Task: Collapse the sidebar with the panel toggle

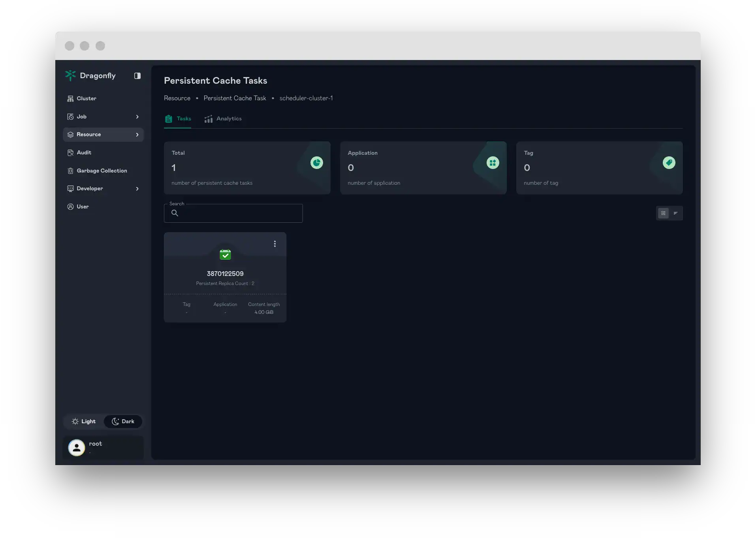Action: tap(137, 75)
